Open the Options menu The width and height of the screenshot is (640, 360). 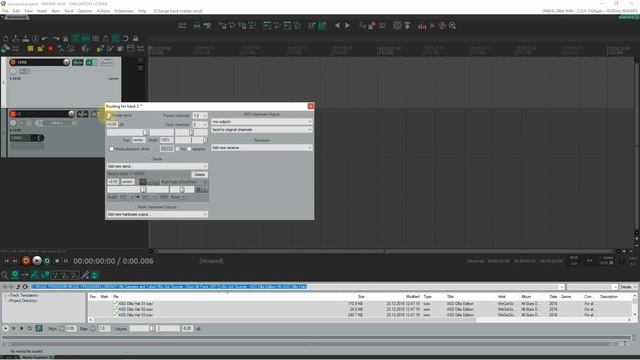85,11
